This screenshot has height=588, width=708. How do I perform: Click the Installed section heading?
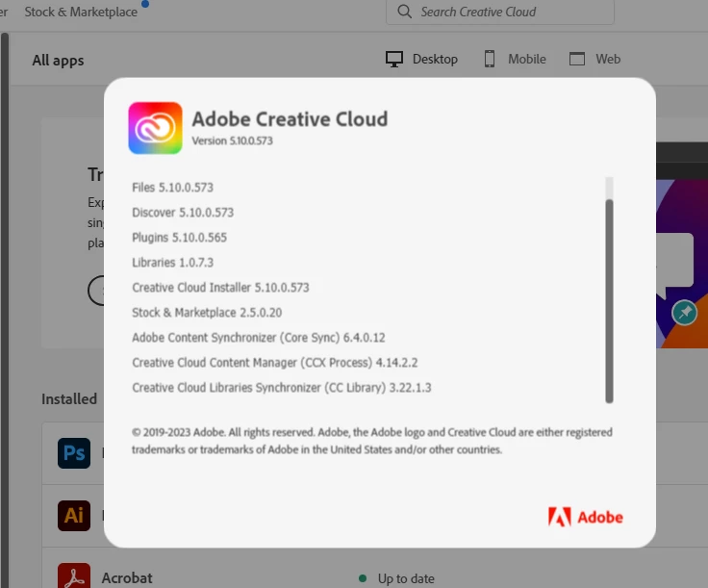coord(69,399)
